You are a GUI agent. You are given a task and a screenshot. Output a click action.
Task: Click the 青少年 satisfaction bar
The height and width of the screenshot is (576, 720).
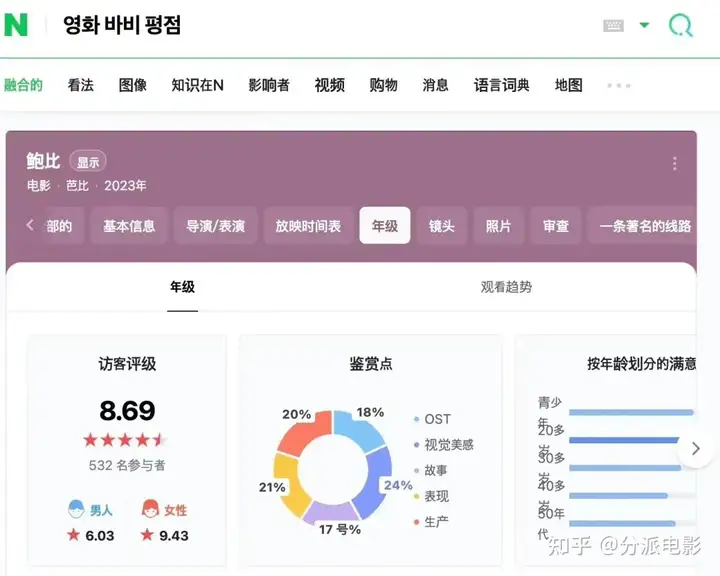point(631,412)
